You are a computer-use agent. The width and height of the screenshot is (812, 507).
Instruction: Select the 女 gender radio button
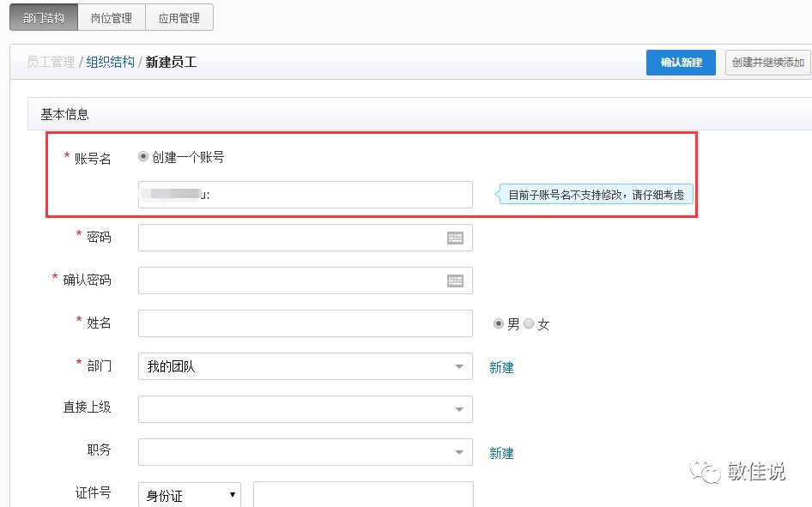(x=529, y=323)
